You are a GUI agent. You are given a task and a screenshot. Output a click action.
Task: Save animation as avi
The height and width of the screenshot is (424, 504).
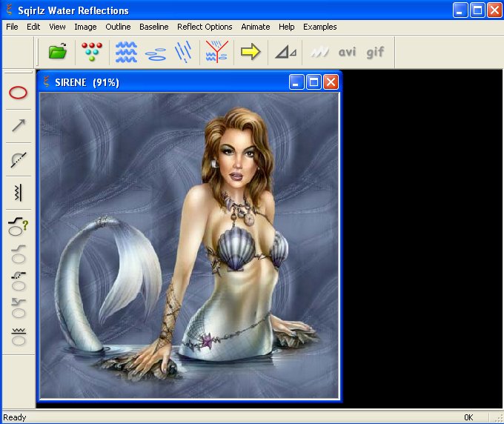tap(347, 52)
